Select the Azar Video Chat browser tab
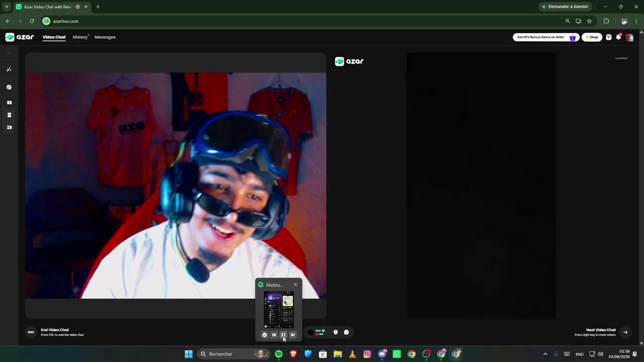 (51, 7)
